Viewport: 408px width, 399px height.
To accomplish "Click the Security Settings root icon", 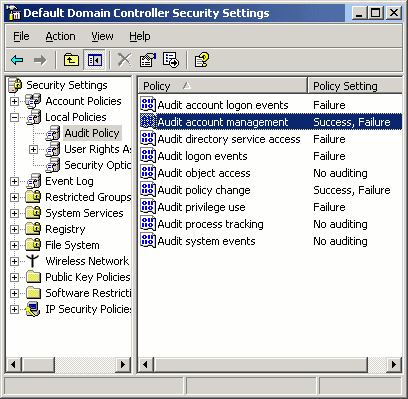I will 15,85.
